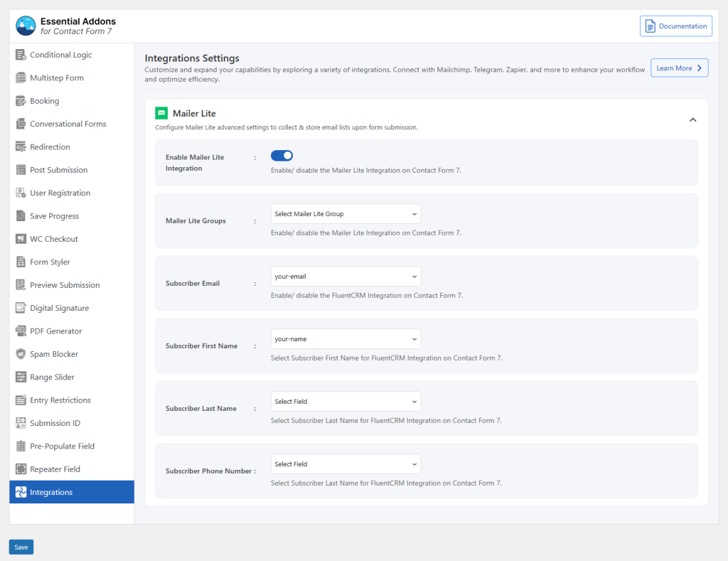Open Conversational Forms page

coord(72,124)
